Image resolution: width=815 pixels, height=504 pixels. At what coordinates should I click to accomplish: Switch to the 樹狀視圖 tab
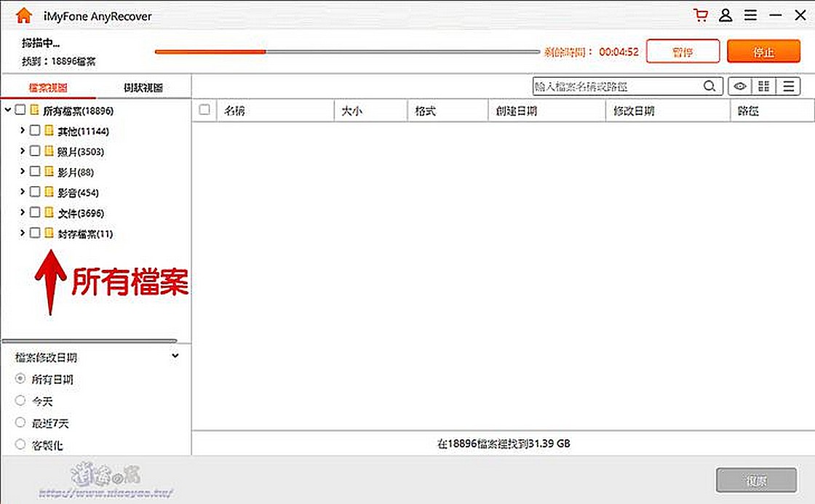(143, 87)
